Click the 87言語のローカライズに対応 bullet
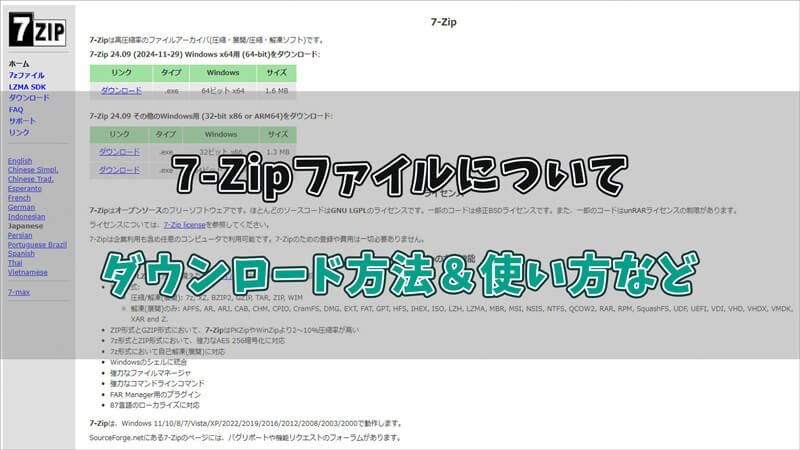 tap(155, 406)
